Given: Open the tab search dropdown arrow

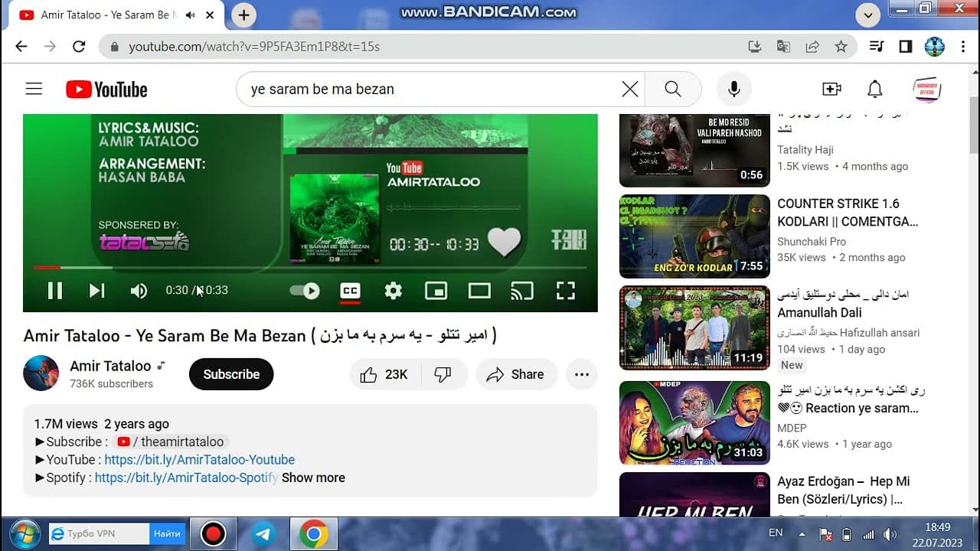Looking at the screenshot, I should pyautogui.click(x=867, y=15).
